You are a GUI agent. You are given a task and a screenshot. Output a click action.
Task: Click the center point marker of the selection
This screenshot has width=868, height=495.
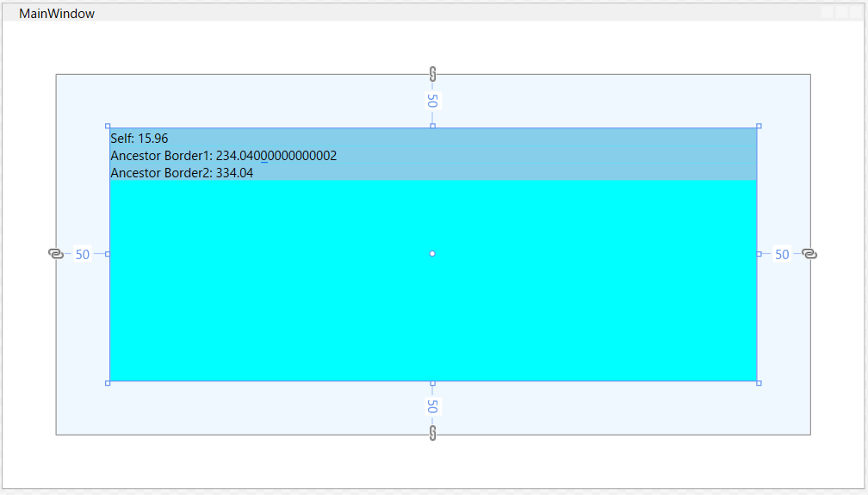coord(432,254)
